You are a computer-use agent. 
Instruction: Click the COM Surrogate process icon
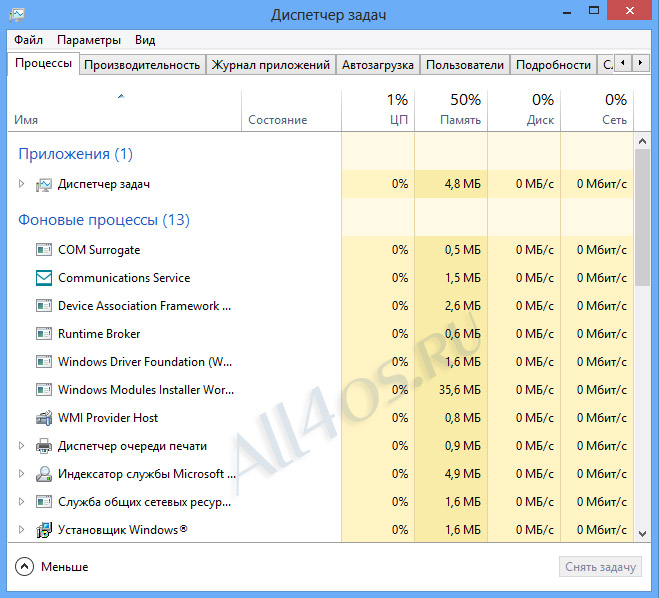click(x=44, y=250)
